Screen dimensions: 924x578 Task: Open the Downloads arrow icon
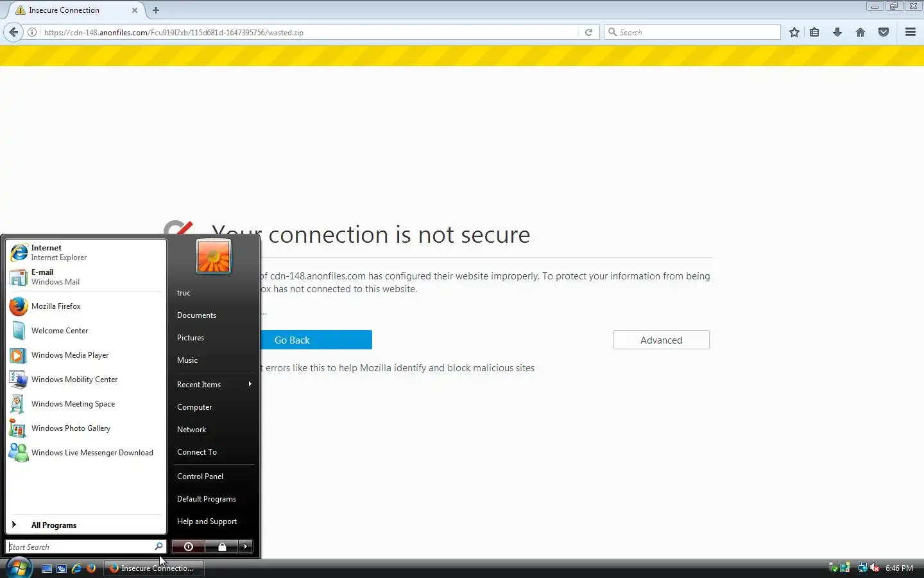click(x=837, y=32)
